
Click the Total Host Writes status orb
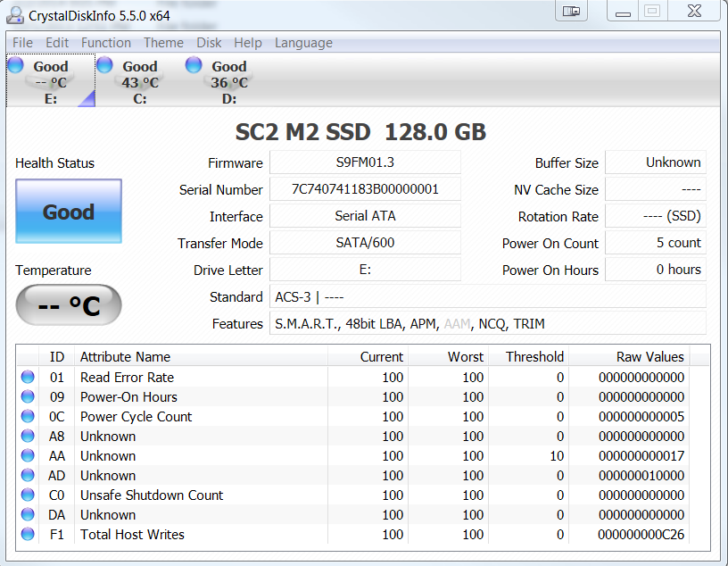click(x=29, y=535)
